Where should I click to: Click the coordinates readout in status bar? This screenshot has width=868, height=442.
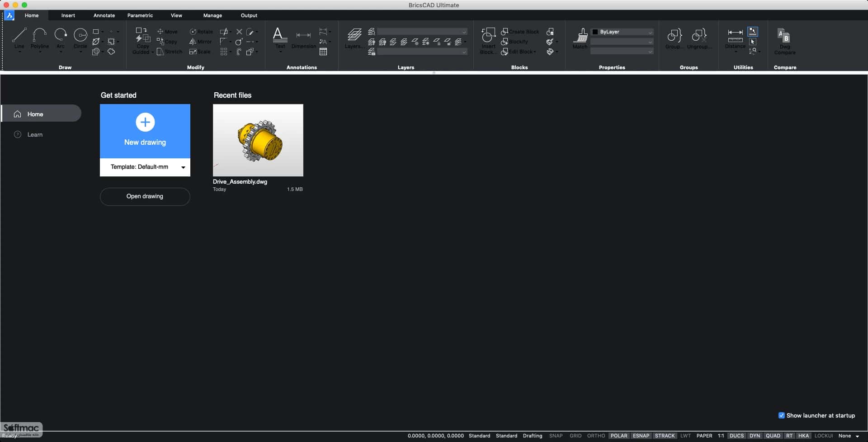coord(435,436)
